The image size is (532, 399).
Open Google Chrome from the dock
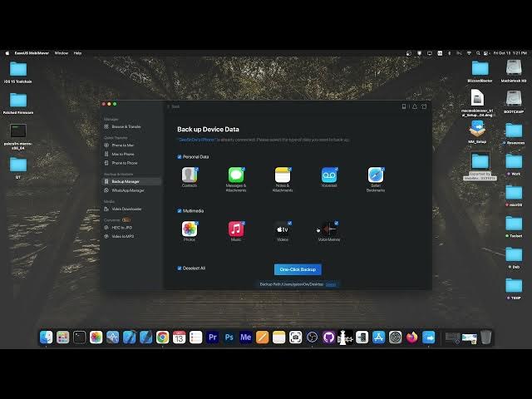tap(163, 337)
